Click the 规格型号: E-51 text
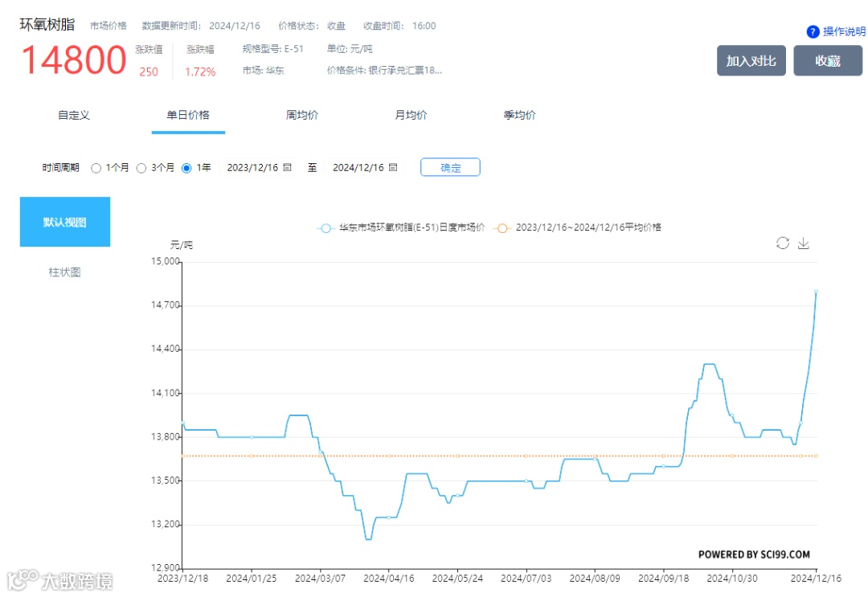 coord(273,49)
